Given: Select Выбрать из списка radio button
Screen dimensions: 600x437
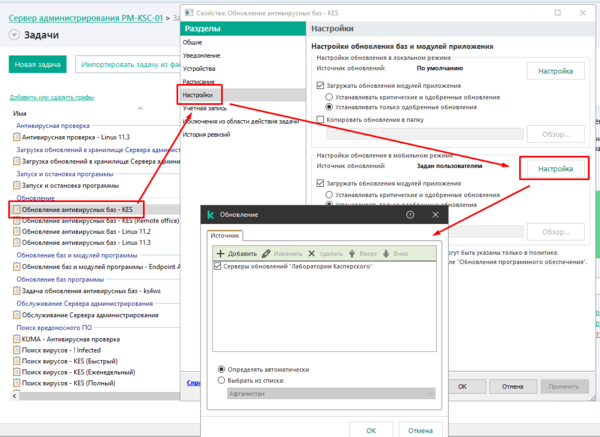Looking at the screenshot, I should coord(221,380).
